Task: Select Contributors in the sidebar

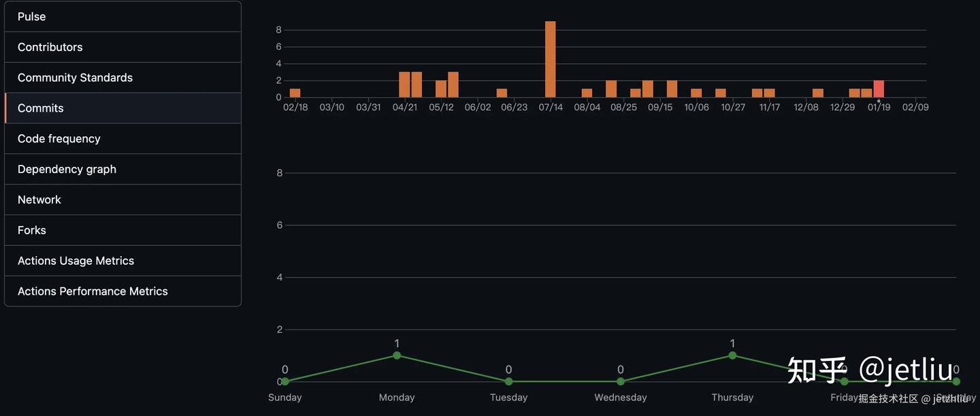Action: tap(122, 47)
